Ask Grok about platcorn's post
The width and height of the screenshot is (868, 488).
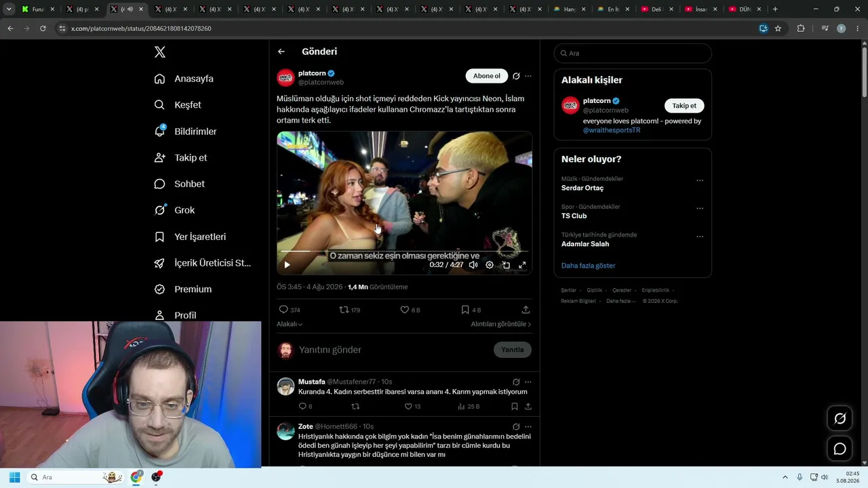516,76
